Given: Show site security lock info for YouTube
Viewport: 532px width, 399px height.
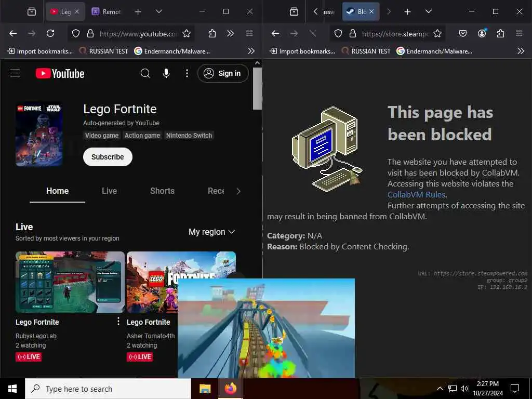Looking at the screenshot, I should 90,33.
